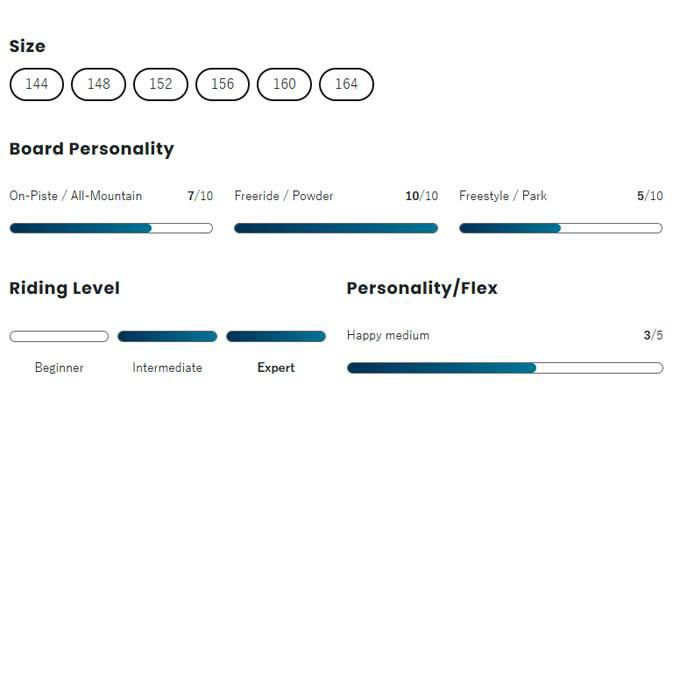Click the filled Intermediate level bar
680x680 pixels.
pyautogui.click(x=167, y=337)
